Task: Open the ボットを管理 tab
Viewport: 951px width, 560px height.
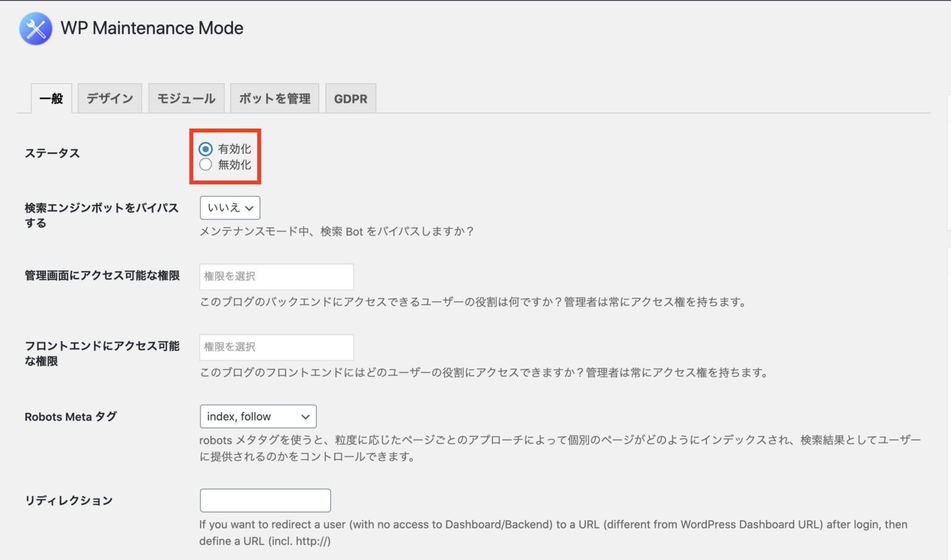Action: pyautogui.click(x=274, y=98)
